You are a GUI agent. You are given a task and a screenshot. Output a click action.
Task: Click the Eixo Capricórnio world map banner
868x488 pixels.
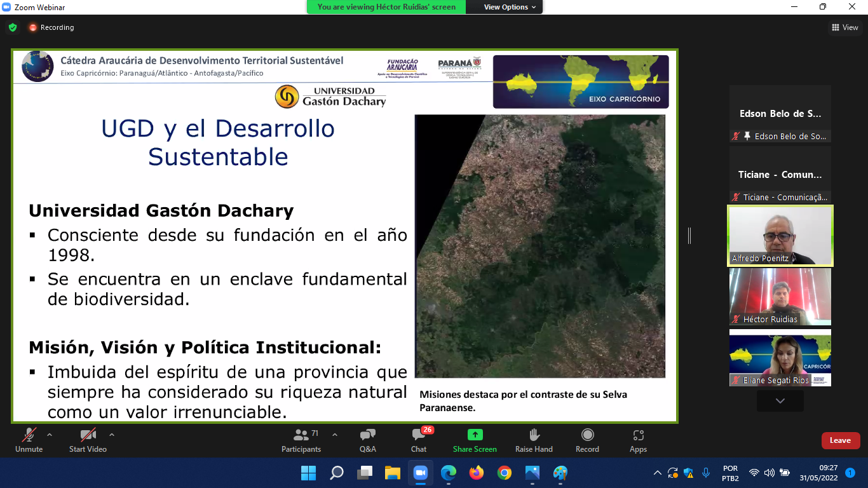coord(581,81)
